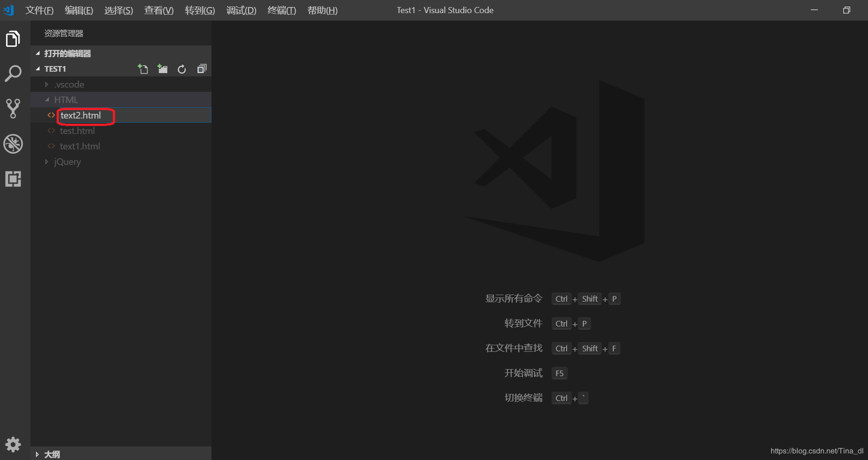
Task: Click the New Folder icon in TEST1
Action: tap(162, 69)
